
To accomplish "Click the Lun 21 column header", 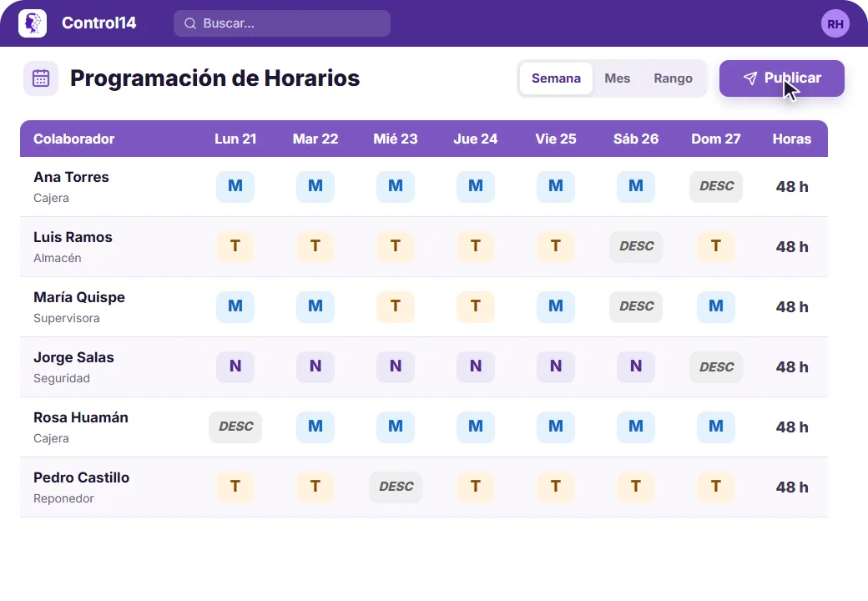I will point(235,139).
